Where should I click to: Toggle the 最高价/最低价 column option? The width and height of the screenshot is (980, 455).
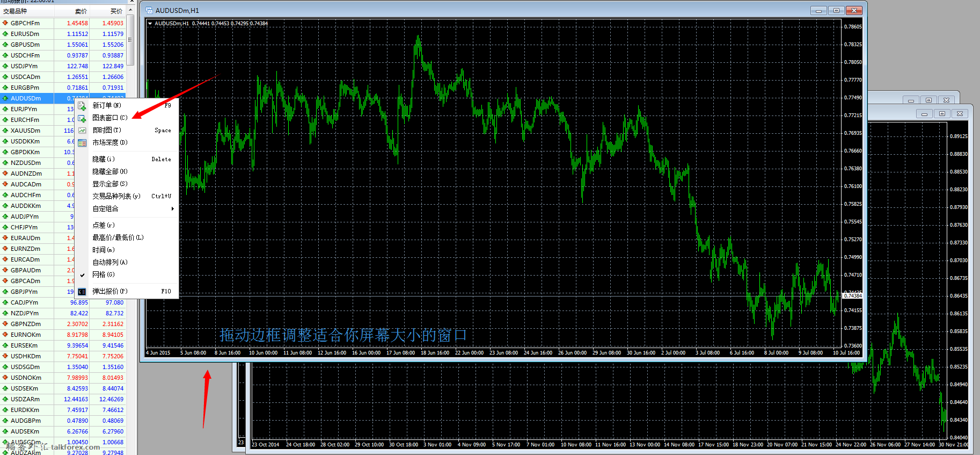pyautogui.click(x=127, y=237)
